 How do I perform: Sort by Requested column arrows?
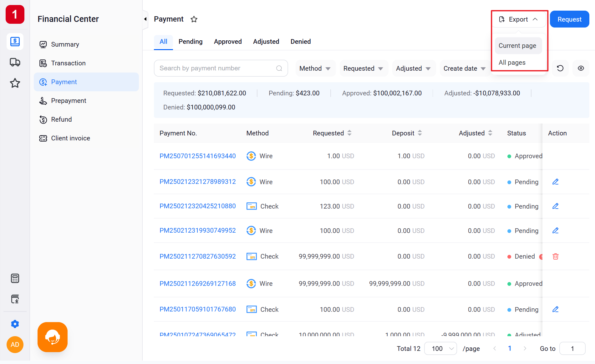(x=349, y=133)
